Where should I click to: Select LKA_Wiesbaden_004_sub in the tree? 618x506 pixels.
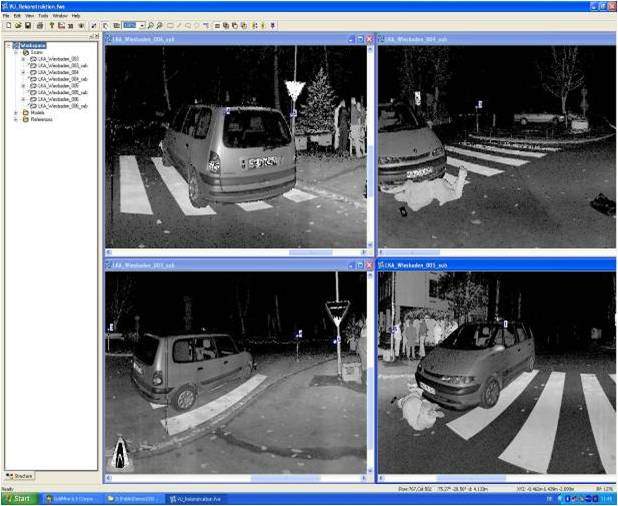coord(63,79)
